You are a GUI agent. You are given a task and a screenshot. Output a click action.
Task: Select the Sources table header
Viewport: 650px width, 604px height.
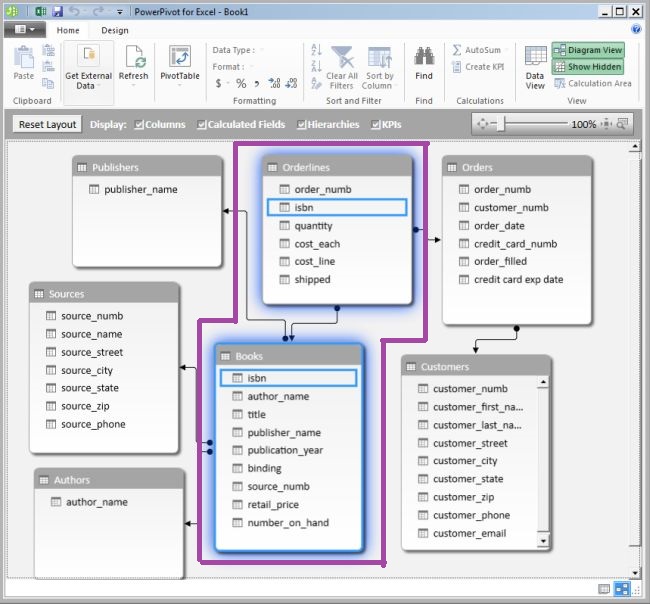104,294
